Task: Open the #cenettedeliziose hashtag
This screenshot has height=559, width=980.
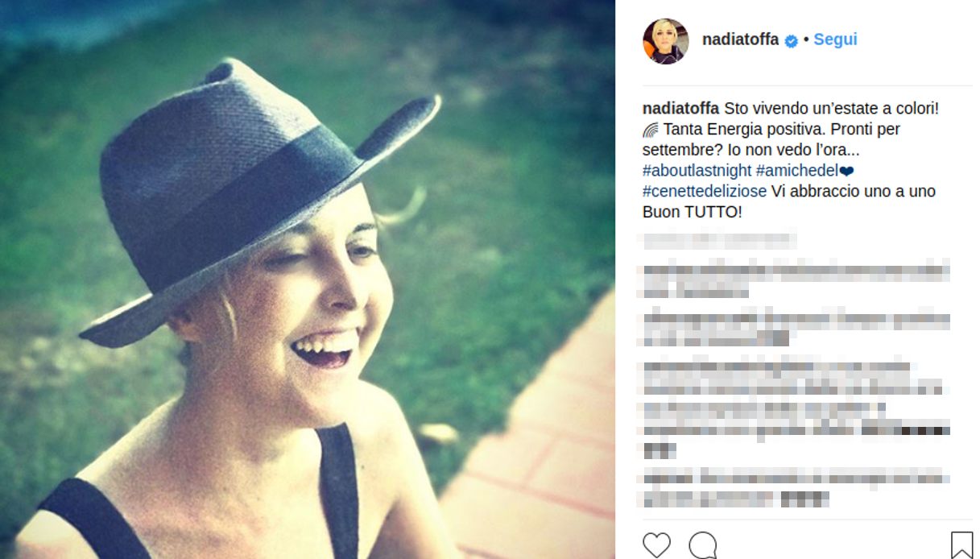Action: click(x=705, y=192)
